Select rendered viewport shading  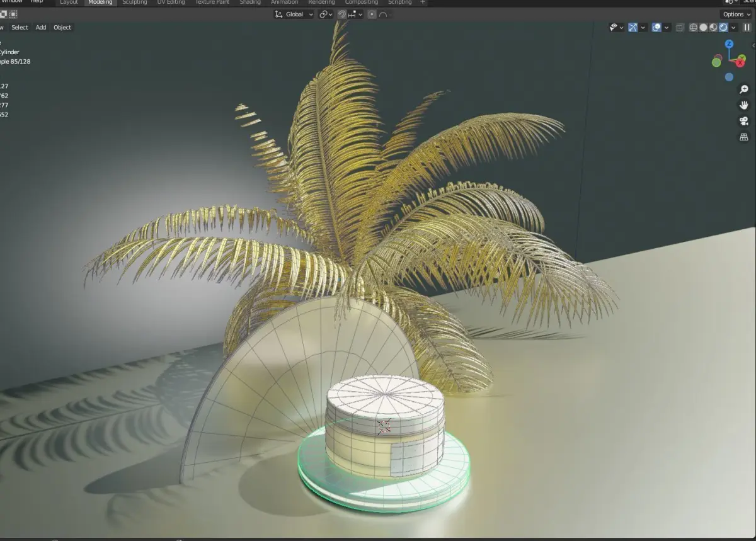tap(723, 27)
